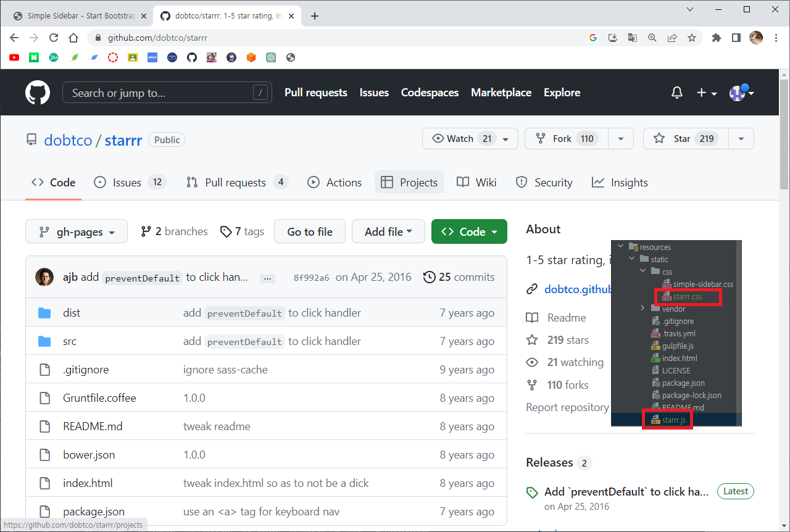Image resolution: width=790 pixels, height=532 pixels.
Task: Open repo Pull requests tab with 4 count
Action: click(x=237, y=183)
